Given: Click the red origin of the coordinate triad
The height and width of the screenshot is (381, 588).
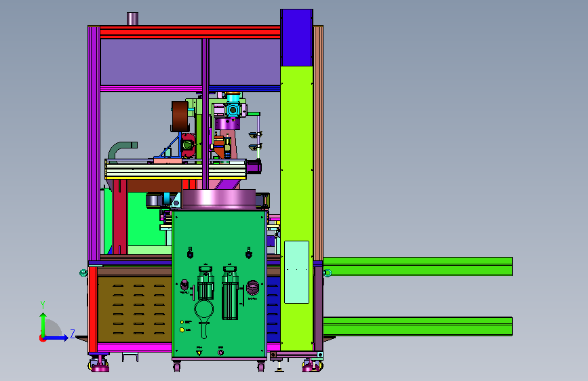Looking at the screenshot, I should 42,338.
